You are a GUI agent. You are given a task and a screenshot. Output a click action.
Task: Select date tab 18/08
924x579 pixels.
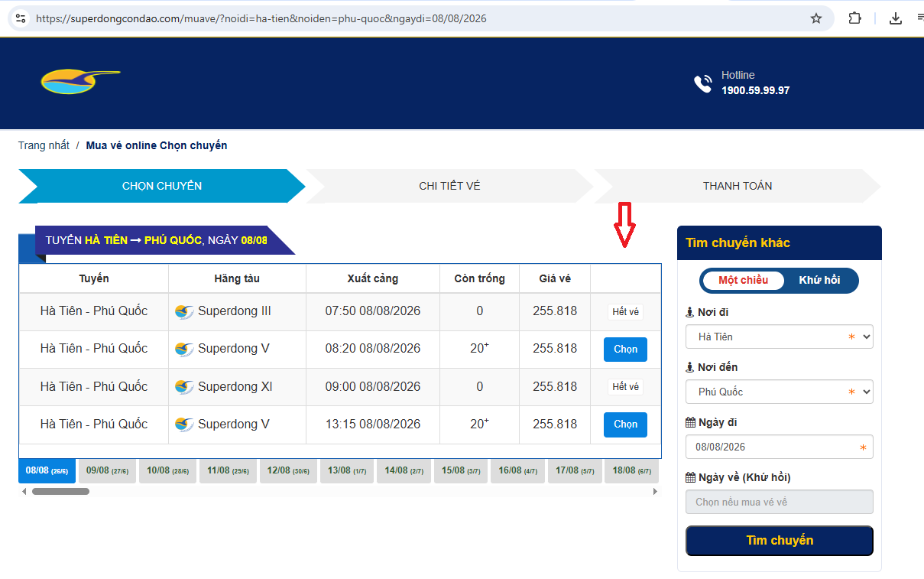(x=631, y=471)
